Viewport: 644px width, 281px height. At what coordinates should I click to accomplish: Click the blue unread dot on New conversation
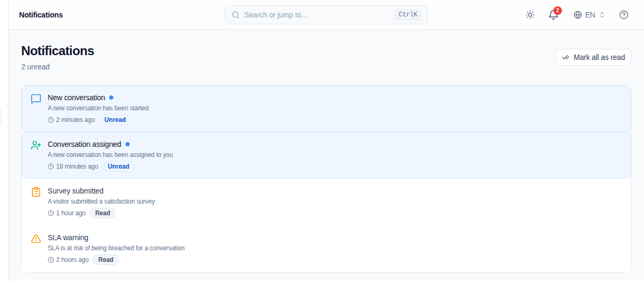(x=111, y=98)
